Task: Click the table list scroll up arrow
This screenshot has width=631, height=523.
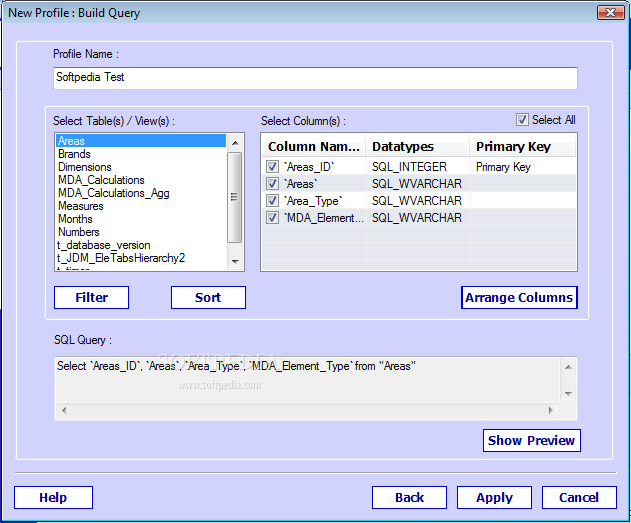Action: tap(235, 143)
